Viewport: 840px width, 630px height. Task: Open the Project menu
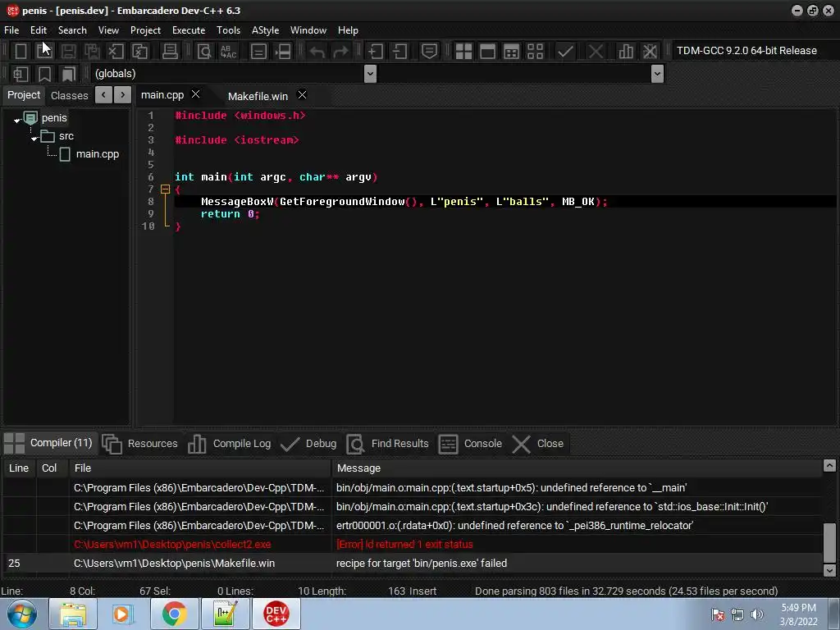coord(145,30)
